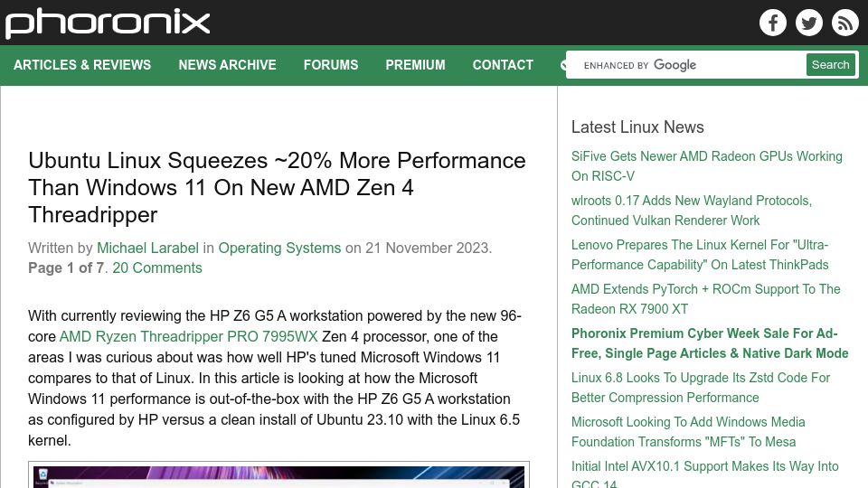Open Microsoft Windows Media Foundation Mesa news
This screenshot has width=868, height=488.
pyautogui.click(x=688, y=432)
